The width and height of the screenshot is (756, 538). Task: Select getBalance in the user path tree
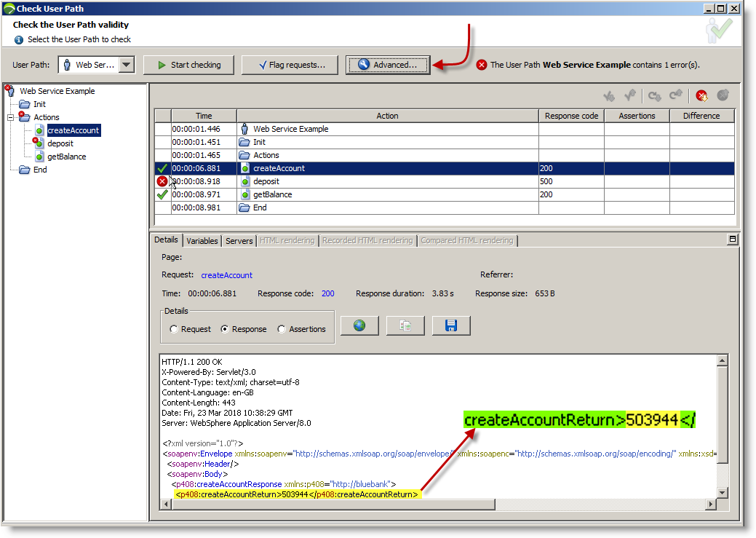click(66, 157)
